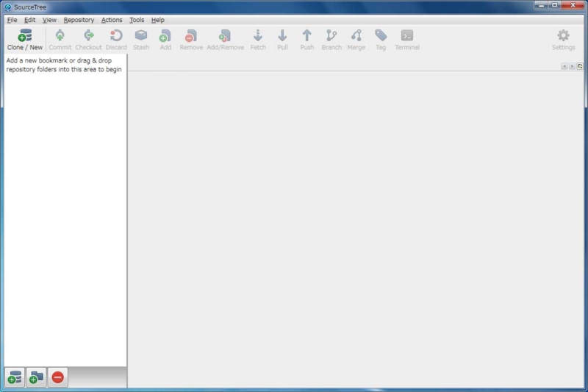Open the Help menu
Image resolution: width=588 pixels, height=392 pixels.
[158, 20]
